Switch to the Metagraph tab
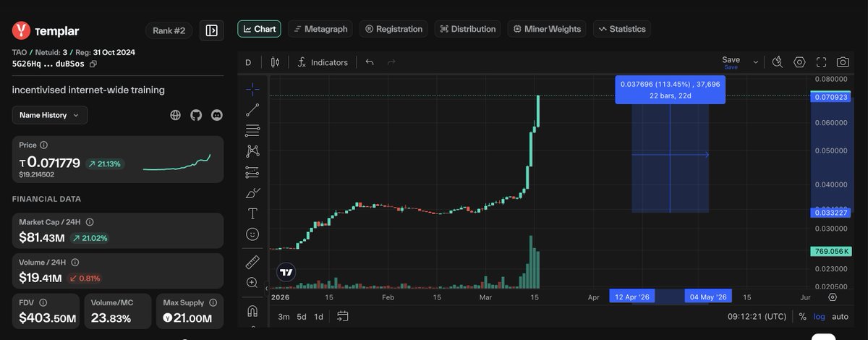 click(x=320, y=29)
